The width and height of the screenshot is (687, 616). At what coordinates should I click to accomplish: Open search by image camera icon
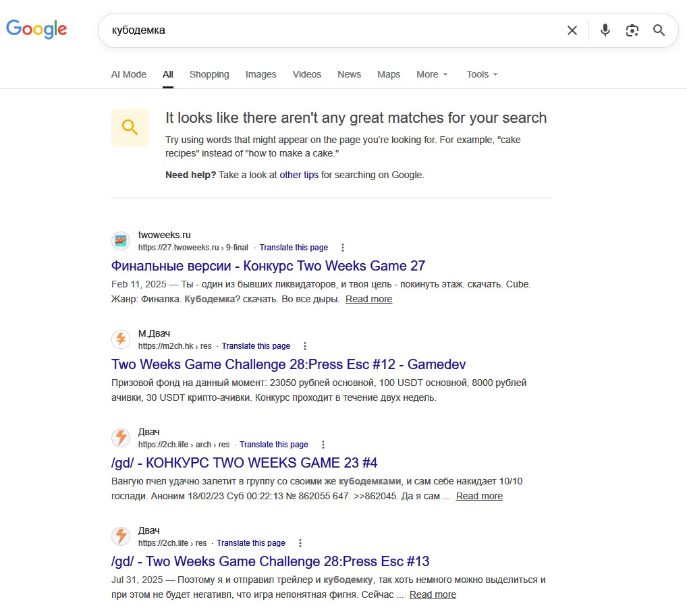pos(632,30)
